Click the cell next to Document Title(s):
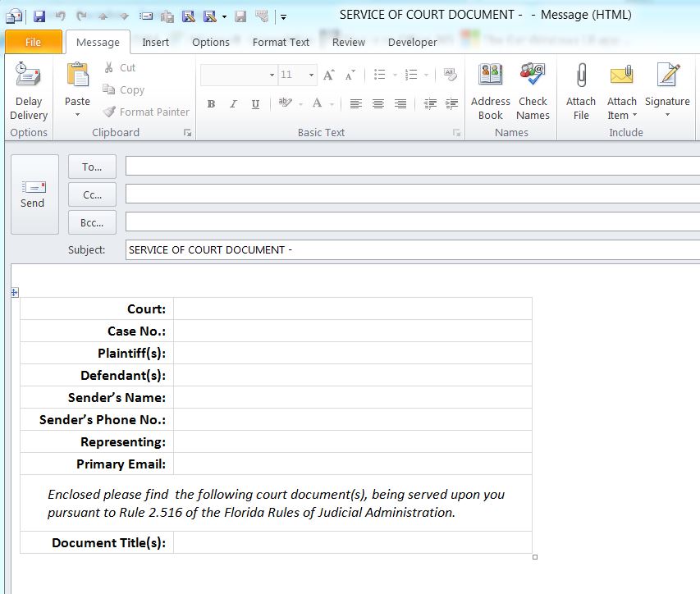Screen dimensions: 700x594 click(353, 542)
